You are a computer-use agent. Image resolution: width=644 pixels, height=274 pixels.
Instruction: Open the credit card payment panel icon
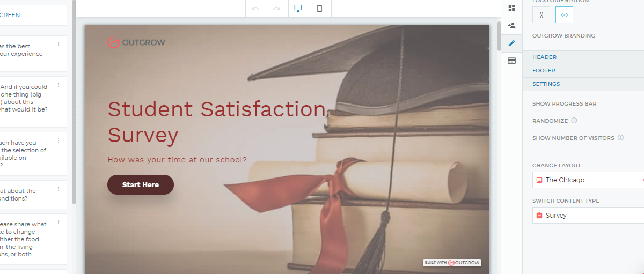point(511,61)
